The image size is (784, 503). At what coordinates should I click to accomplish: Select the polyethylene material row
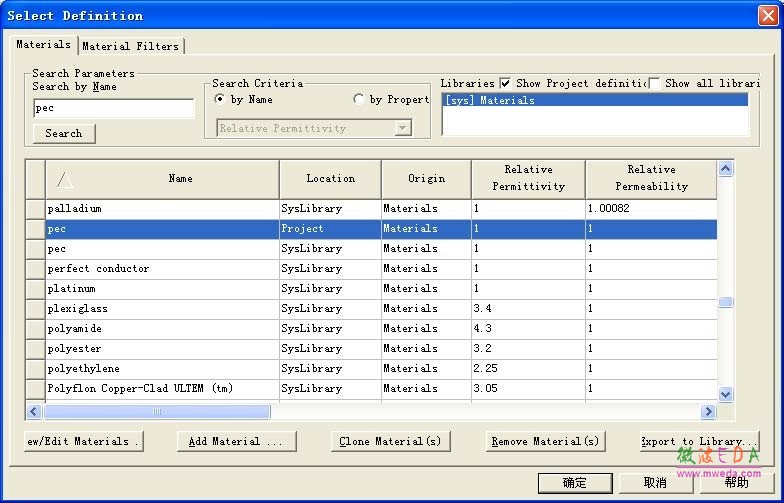372,368
